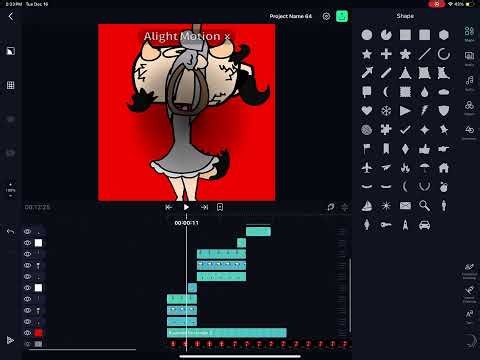Add a bookmark at the playhead
Screen dimensions: 480x360
220,207
